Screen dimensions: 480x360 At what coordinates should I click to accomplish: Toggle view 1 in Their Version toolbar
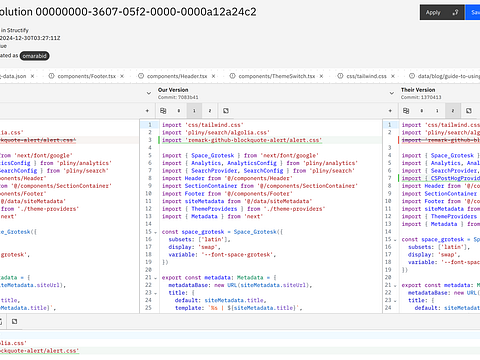point(437,111)
